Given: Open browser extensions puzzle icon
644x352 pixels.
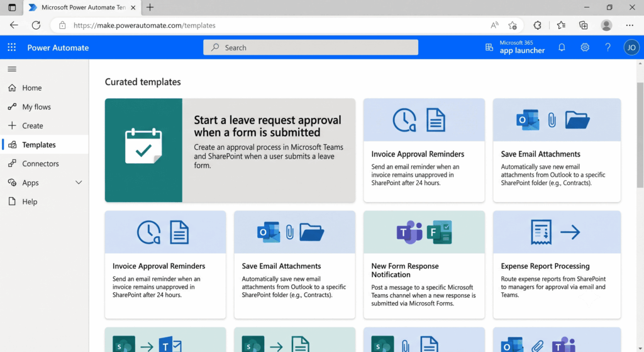Looking at the screenshot, I should click(537, 25).
